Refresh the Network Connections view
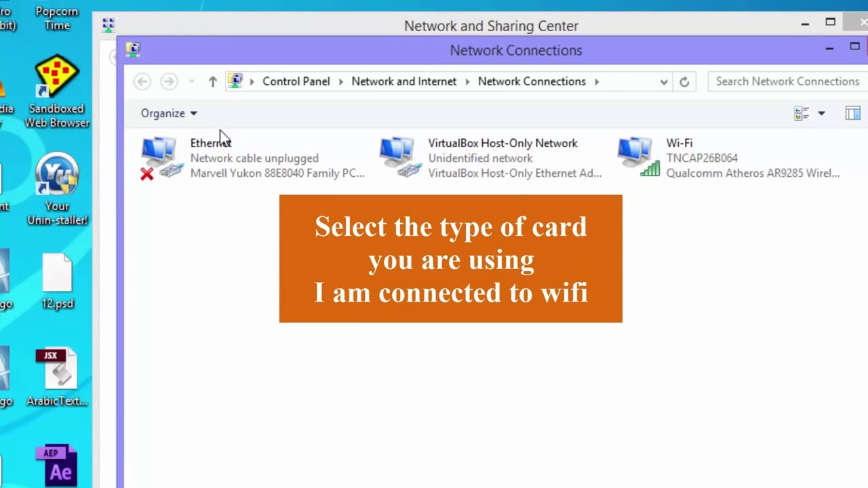This screenshot has height=488, width=868. point(684,82)
